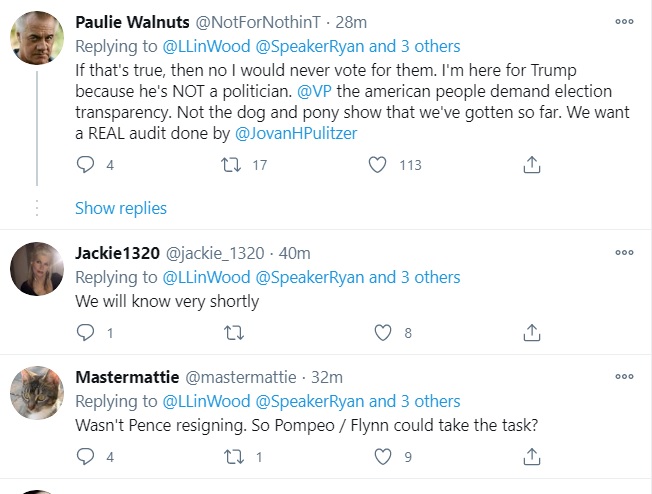Open more options menu on Mastermattie's tweet
The height and width of the screenshot is (494, 652).
click(x=624, y=376)
